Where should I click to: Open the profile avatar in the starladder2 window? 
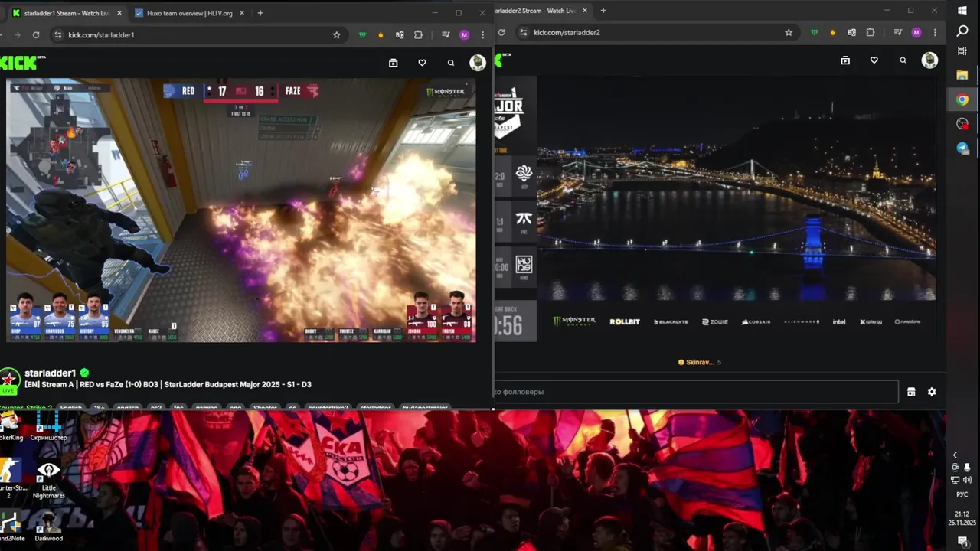[929, 60]
